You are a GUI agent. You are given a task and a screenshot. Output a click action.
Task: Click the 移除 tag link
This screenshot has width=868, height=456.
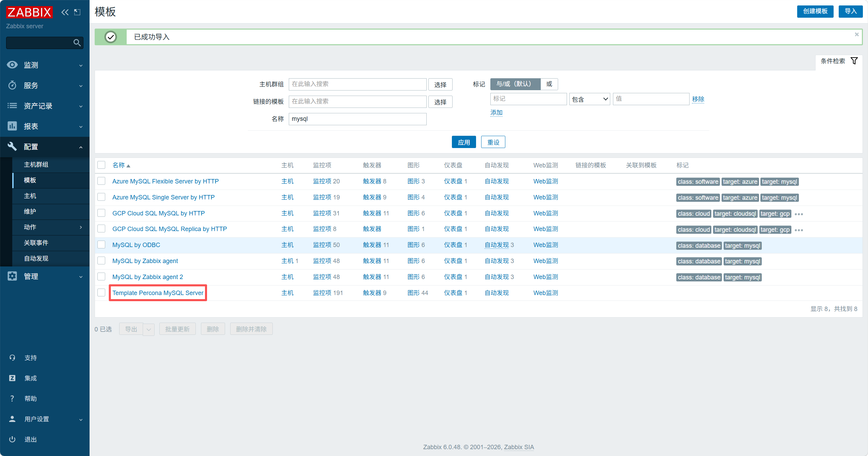[698, 99]
